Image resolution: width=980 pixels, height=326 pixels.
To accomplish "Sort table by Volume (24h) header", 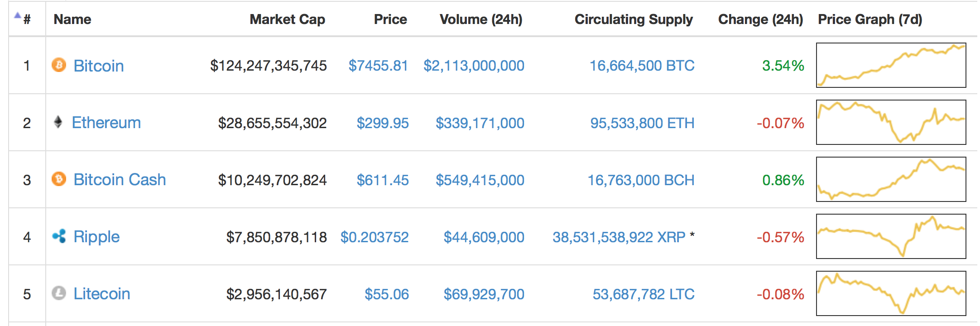I will pos(480,19).
